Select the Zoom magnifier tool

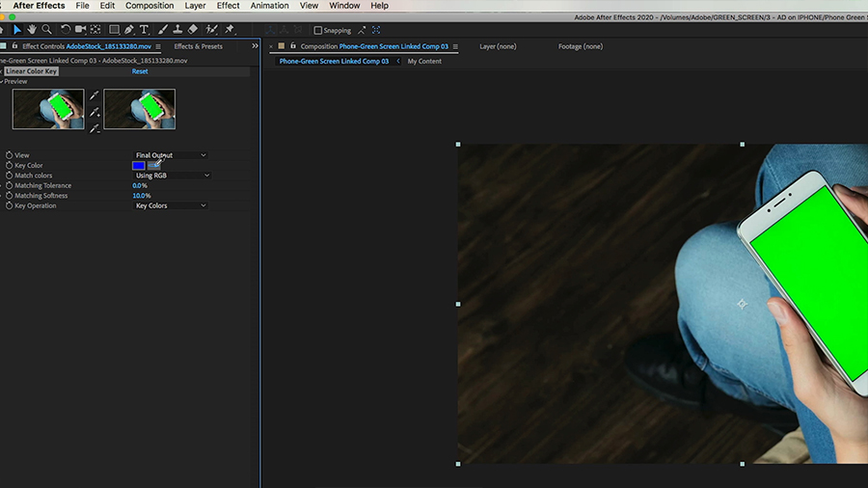click(x=47, y=29)
